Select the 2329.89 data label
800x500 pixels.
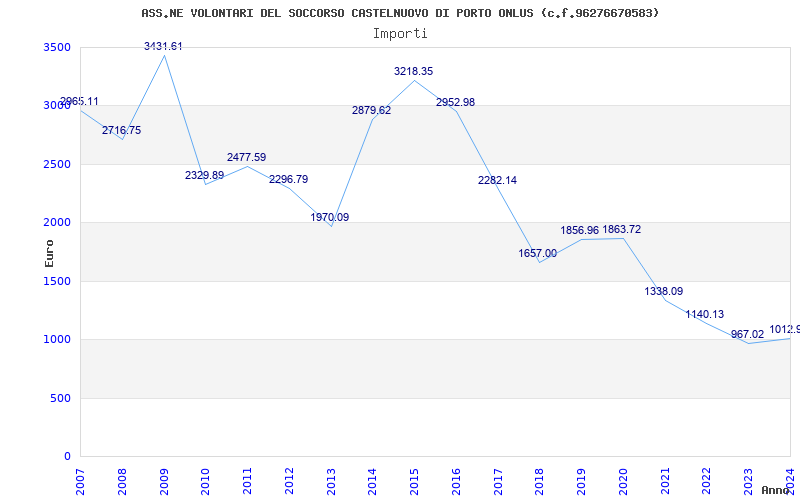coord(205,175)
